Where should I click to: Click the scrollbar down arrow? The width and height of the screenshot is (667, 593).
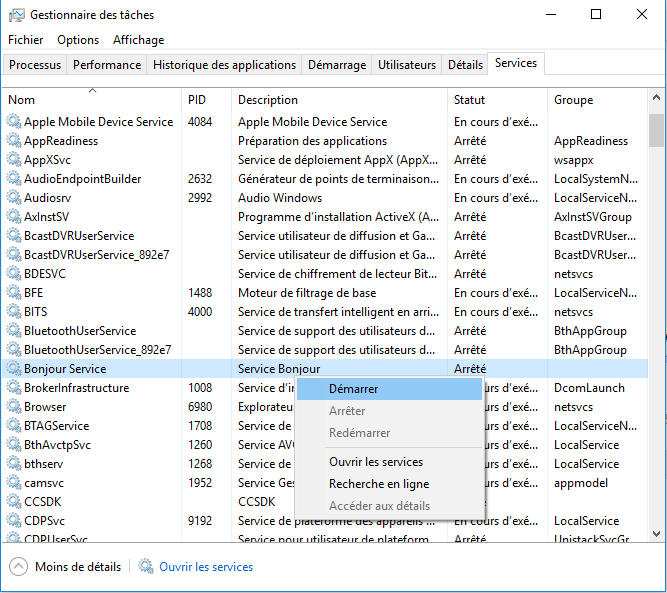[x=656, y=533]
